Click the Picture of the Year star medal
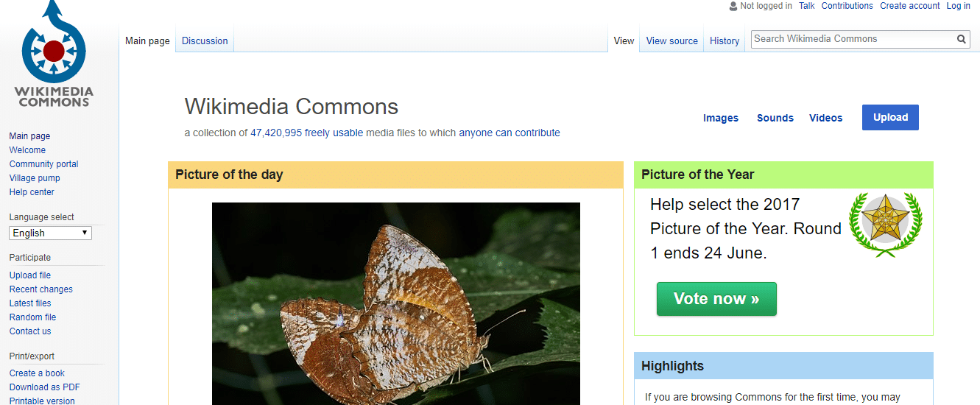The height and width of the screenshot is (405, 980). tap(885, 224)
